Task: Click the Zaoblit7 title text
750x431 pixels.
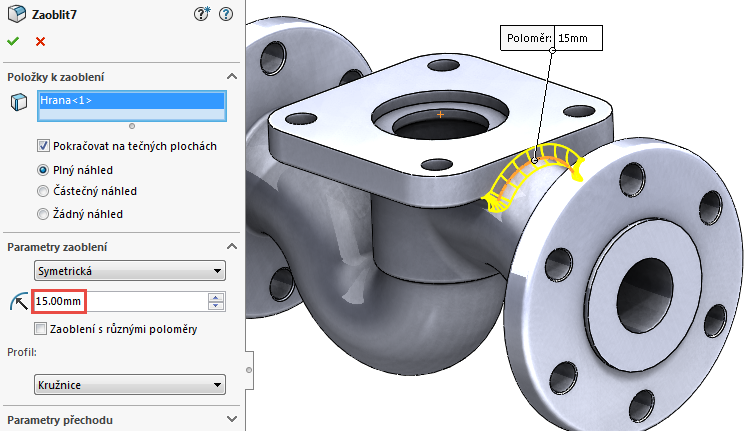Action: [x=54, y=14]
